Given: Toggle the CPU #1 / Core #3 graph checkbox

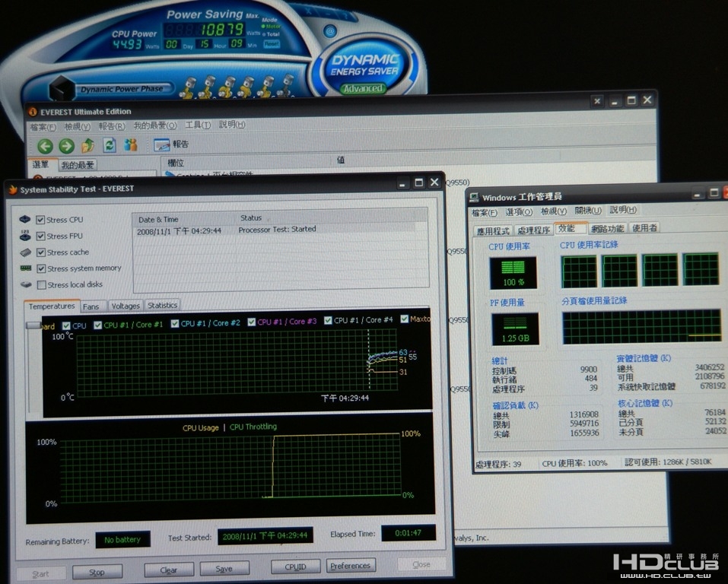Looking at the screenshot, I should [251, 322].
